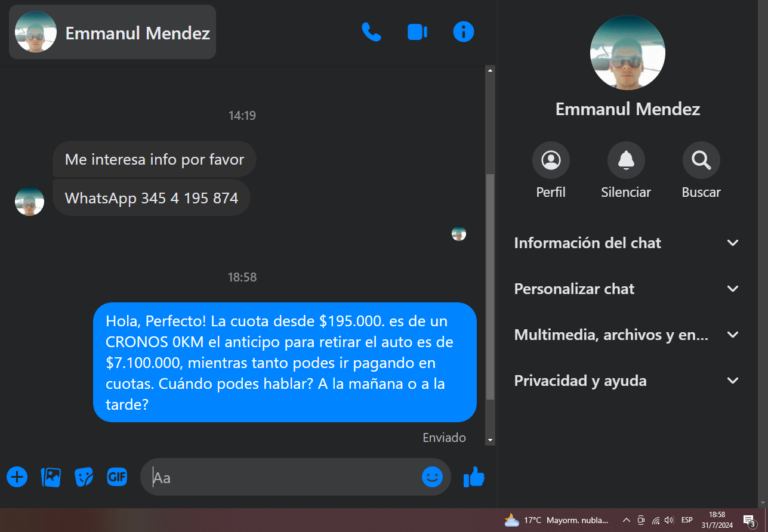Screen dimensions: 768x532
Task: Open the emoji picker in the message box
Action: click(x=432, y=477)
